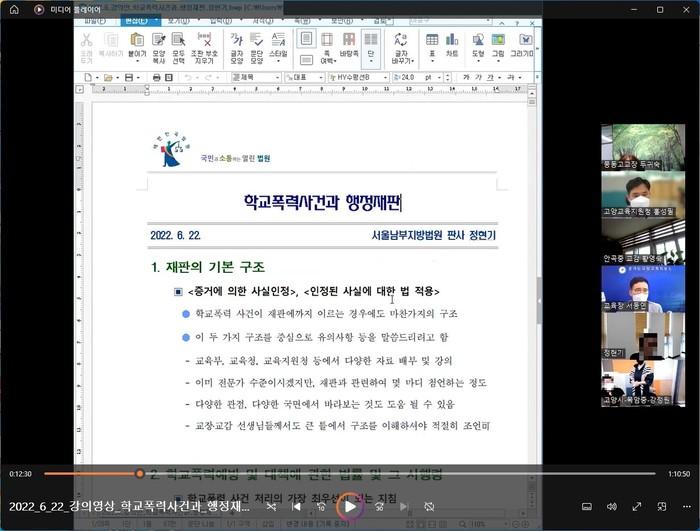The image size is (700, 531).
Task: Click the 고양교육지원청 participant video tile
Action: (x=643, y=195)
